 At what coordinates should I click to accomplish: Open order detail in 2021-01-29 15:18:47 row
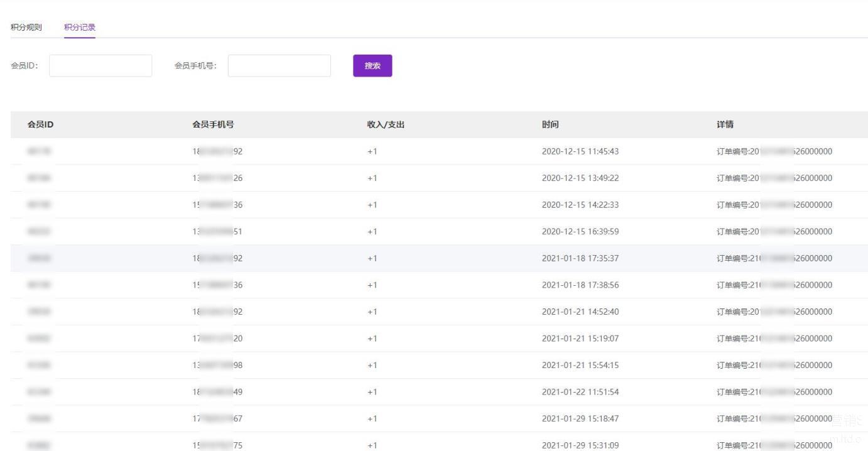(x=774, y=419)
